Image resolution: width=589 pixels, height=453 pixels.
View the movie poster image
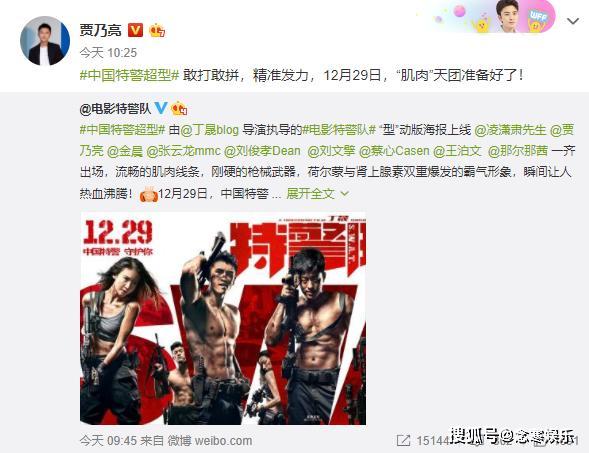pos(223,319)
